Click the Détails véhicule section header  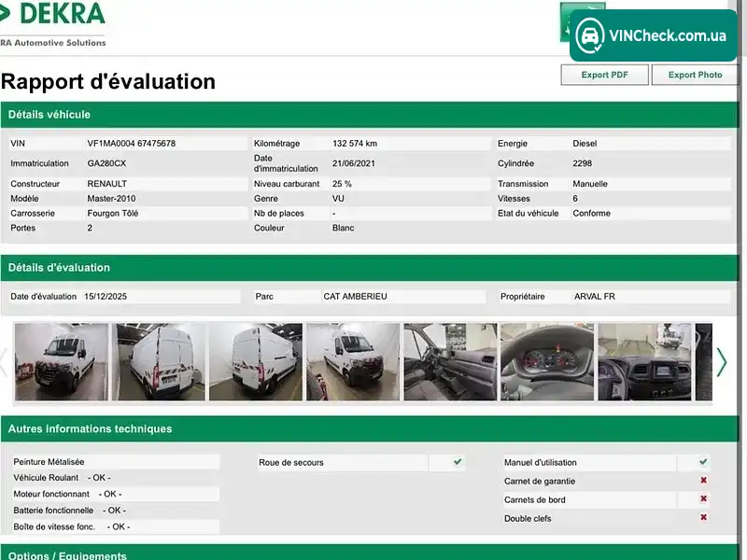(x=370, y=115)
